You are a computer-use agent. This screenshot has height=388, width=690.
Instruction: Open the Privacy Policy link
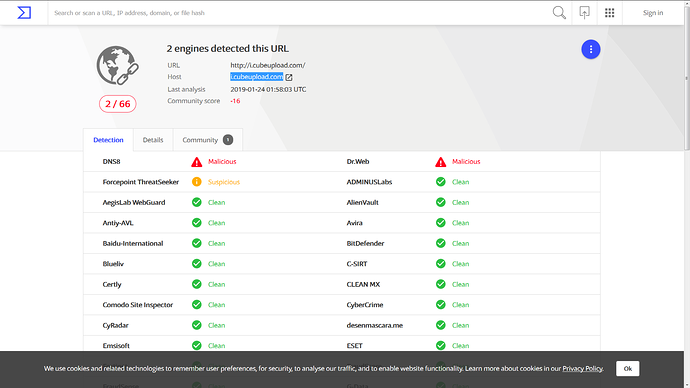[x=582, y=369]
